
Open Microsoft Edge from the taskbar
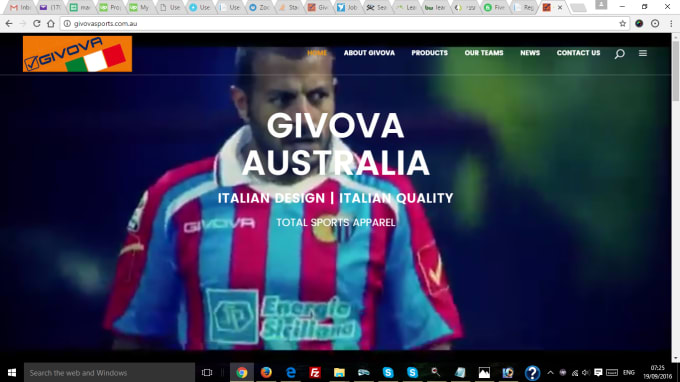291,372
